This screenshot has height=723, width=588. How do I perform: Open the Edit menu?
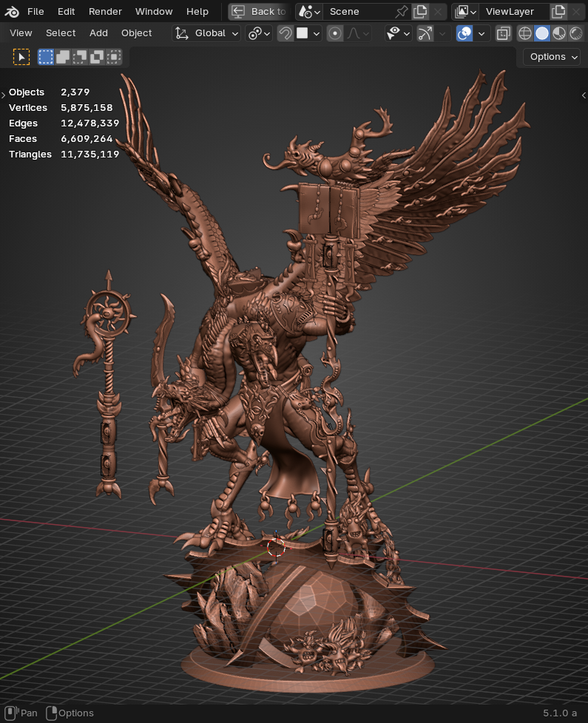(66, 12)
